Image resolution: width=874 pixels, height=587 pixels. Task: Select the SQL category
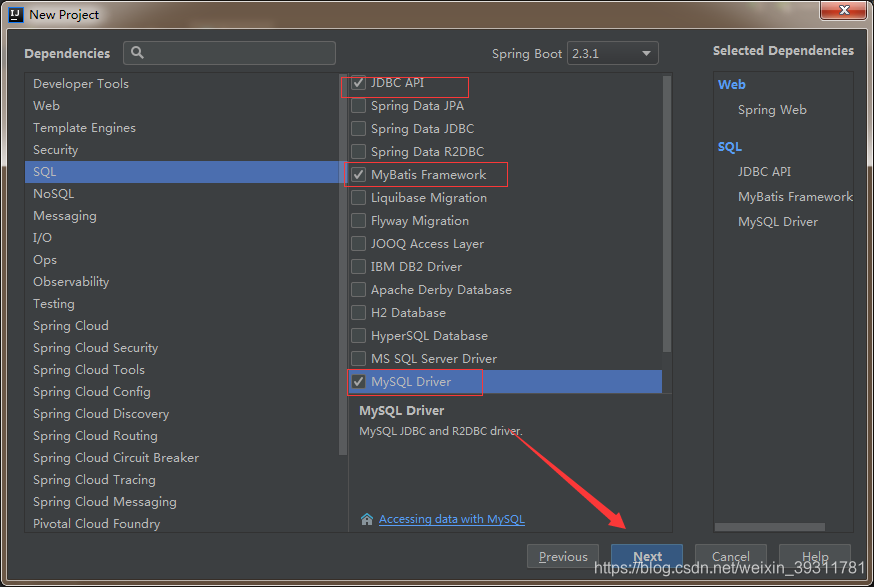(182, 172)
